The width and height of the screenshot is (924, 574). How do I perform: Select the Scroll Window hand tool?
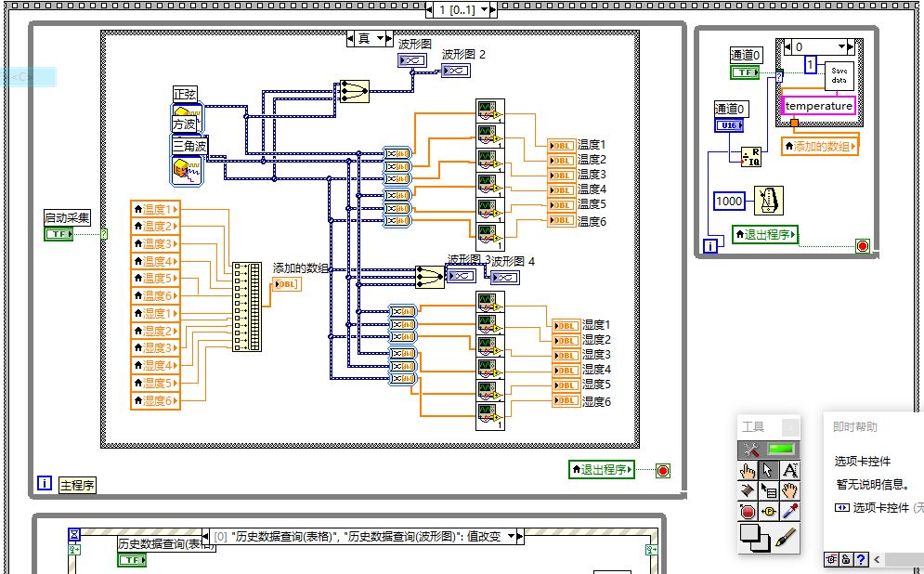(x=789, y=490)
